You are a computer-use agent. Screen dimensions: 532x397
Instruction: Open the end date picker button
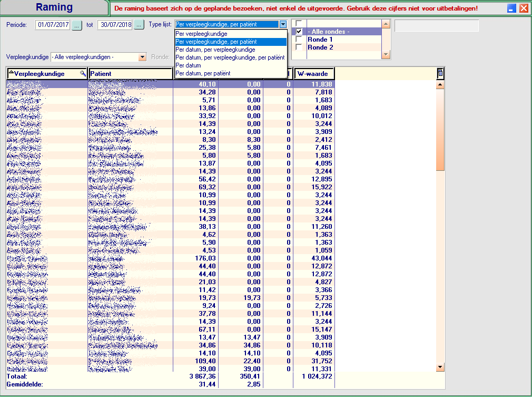(139, 25)
